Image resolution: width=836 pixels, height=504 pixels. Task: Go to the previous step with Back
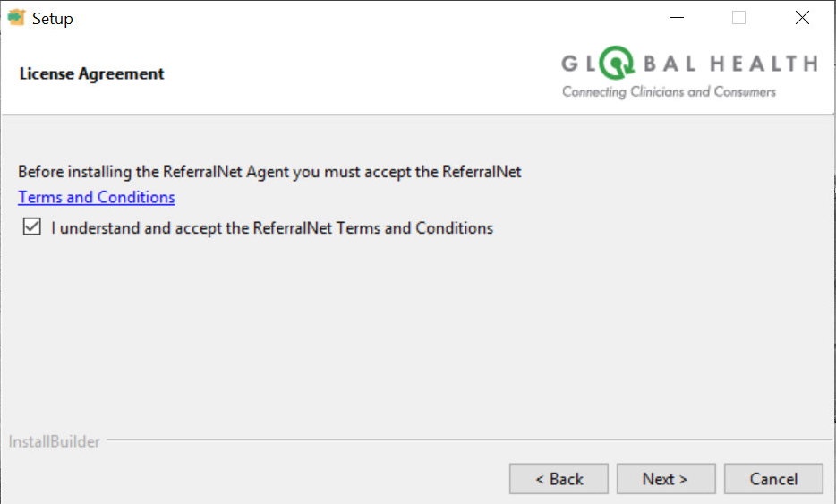tap(559, 479)
